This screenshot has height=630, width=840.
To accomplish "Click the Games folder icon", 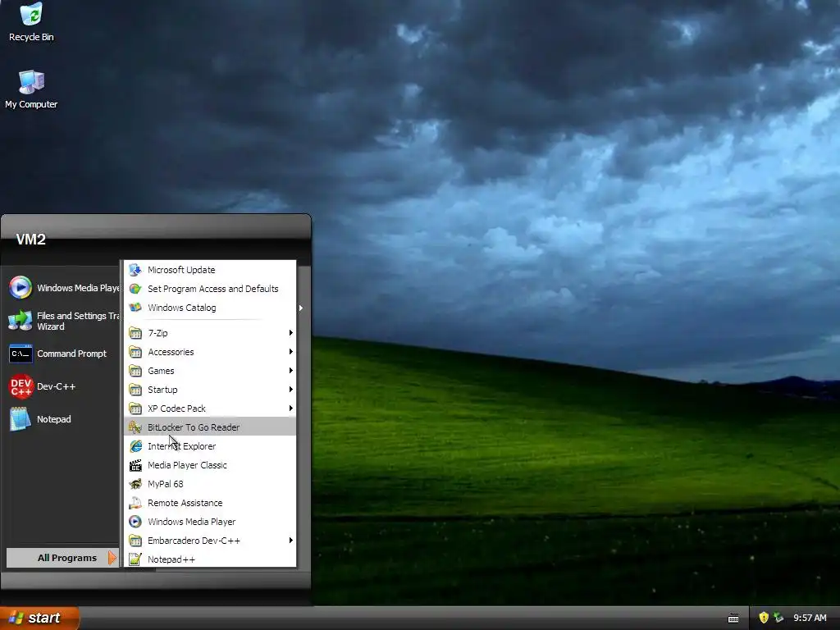I will 135,371.
